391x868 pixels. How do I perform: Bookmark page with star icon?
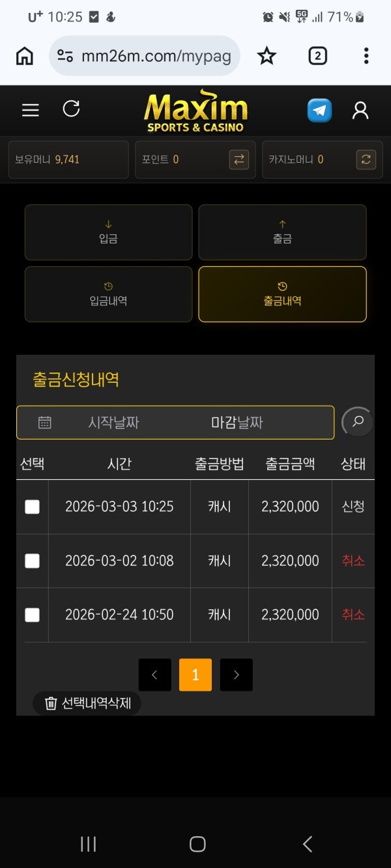tap(267, 56)
